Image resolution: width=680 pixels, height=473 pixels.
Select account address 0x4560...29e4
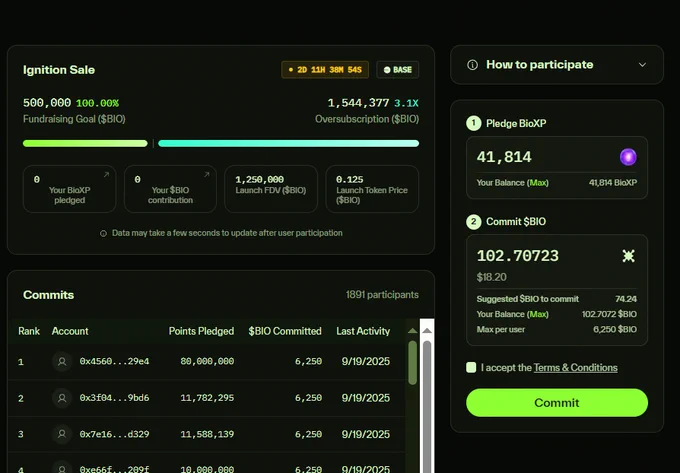[114, 361]
